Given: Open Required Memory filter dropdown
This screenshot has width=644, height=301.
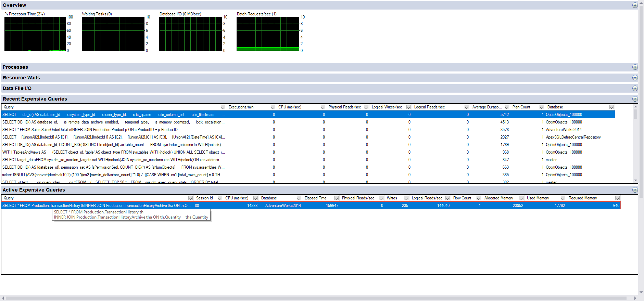Looking at the screenshot, I should (617, 198).
